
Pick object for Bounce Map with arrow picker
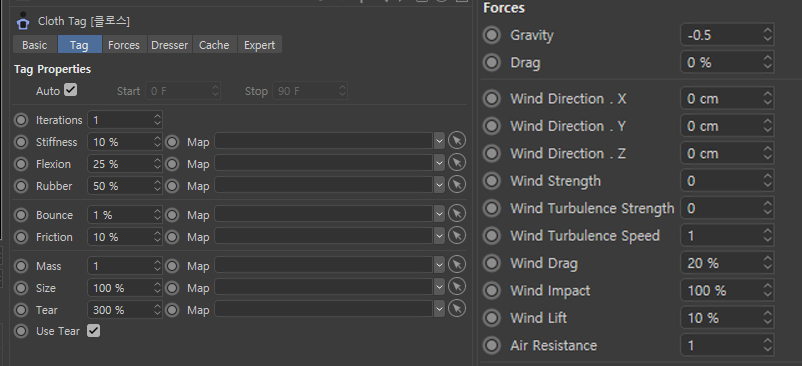pyautogui.click(x=457, y=214)
